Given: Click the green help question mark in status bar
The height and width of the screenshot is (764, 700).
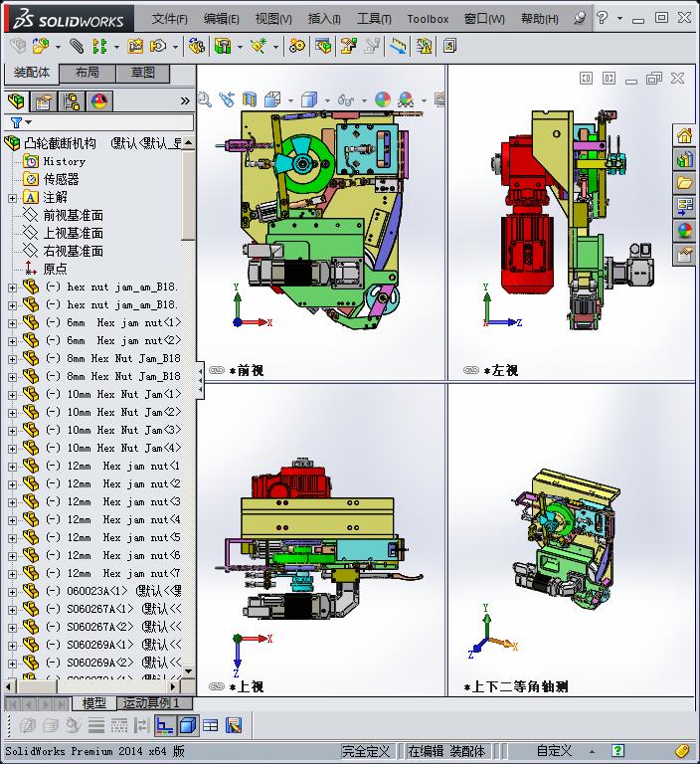Looking at the screenshot, I should (x=617, y=751).
